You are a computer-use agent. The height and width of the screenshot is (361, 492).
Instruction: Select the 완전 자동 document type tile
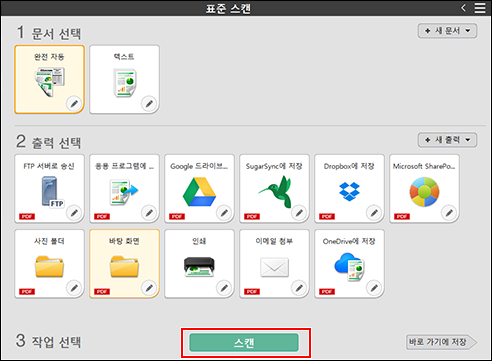click(x=49, y=79)
